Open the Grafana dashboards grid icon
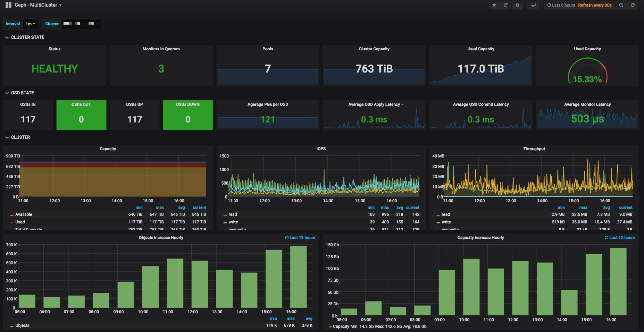Viewport: 644px width, 332px height. tap(9, 5)
